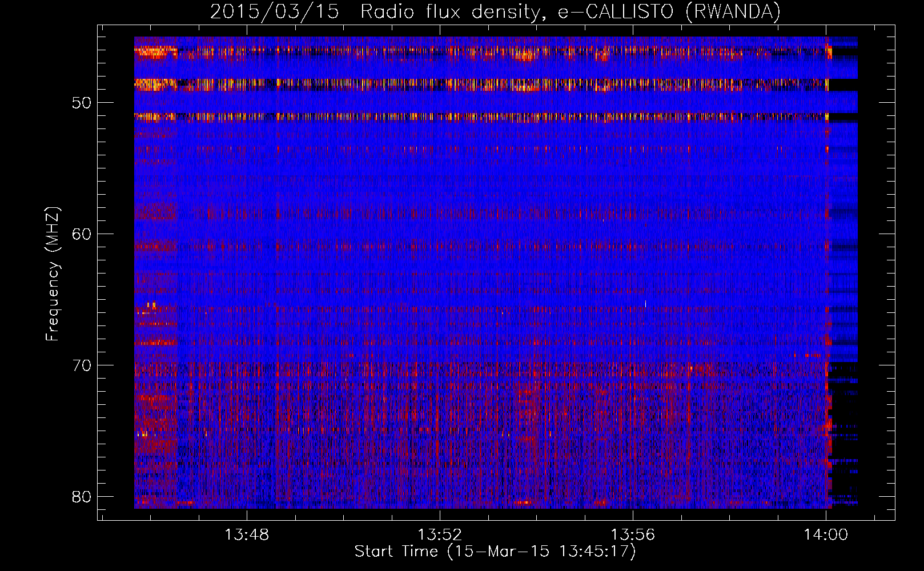Click the 70 frequency tick label
924x571 pixels.
[82, 365]
